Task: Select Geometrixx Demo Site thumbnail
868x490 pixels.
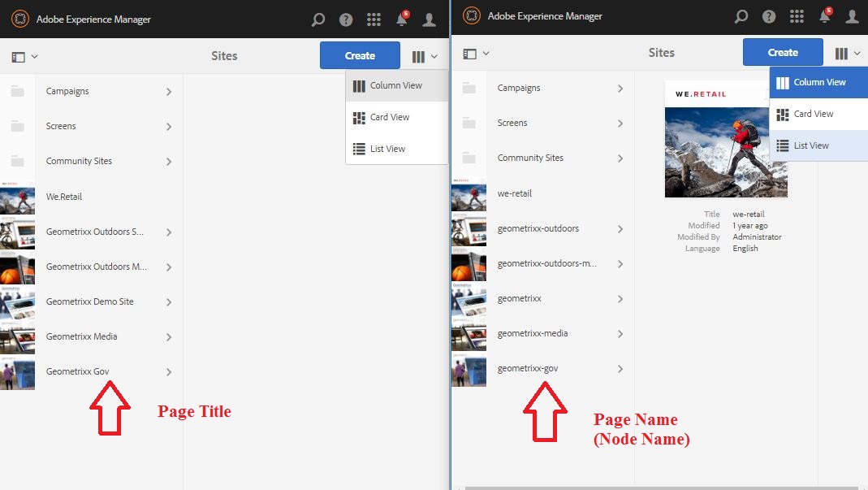Action: [17, 301]
